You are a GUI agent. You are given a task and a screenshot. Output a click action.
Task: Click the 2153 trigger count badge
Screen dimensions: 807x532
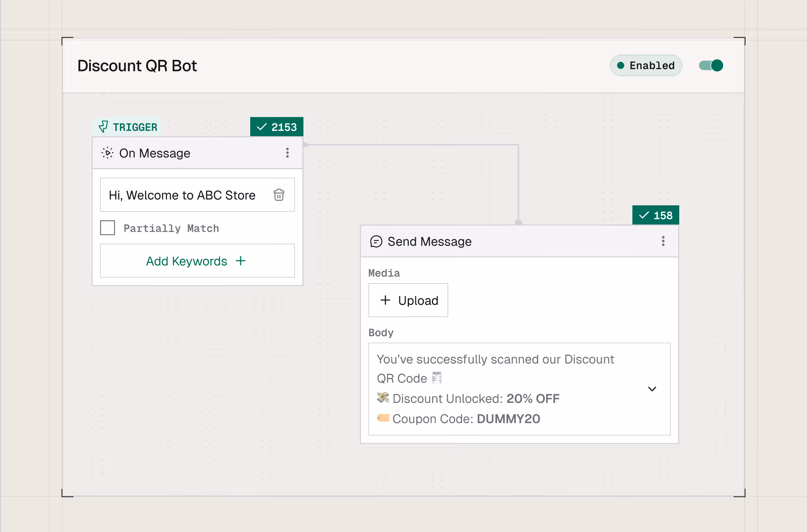point(276,127)
